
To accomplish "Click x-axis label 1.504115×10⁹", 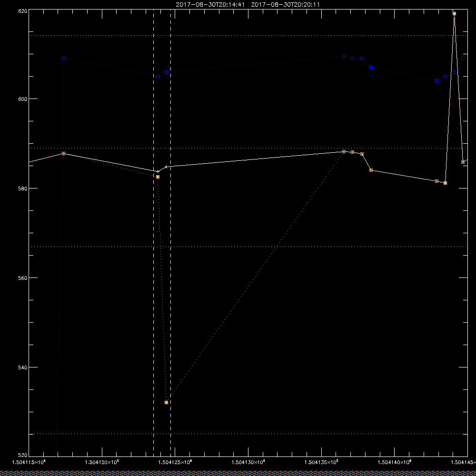I will point(29,462).
